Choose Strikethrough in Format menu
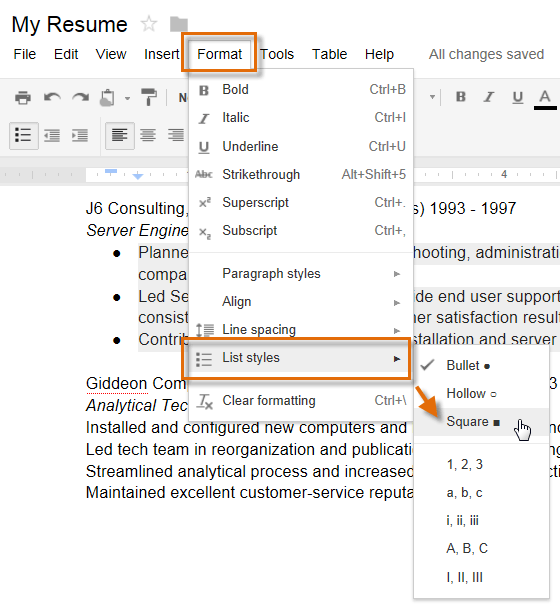The width and height of the screenshot is (560, 605). point(301,175)
